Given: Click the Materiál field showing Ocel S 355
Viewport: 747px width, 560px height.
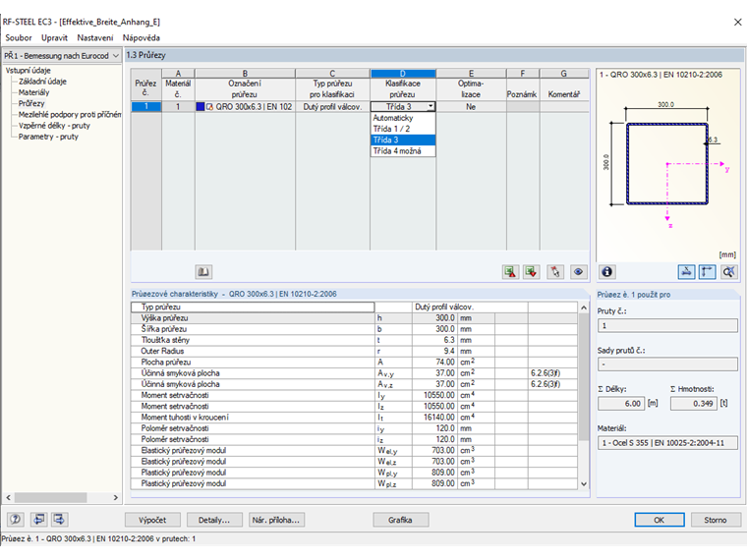Looking at the screenshot, I should point(667,443).
